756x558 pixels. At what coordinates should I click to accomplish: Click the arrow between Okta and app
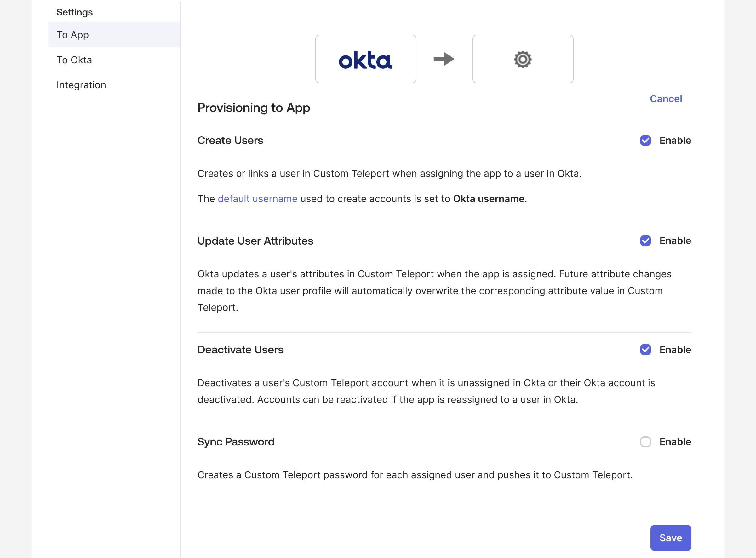[x=444, y=59]
